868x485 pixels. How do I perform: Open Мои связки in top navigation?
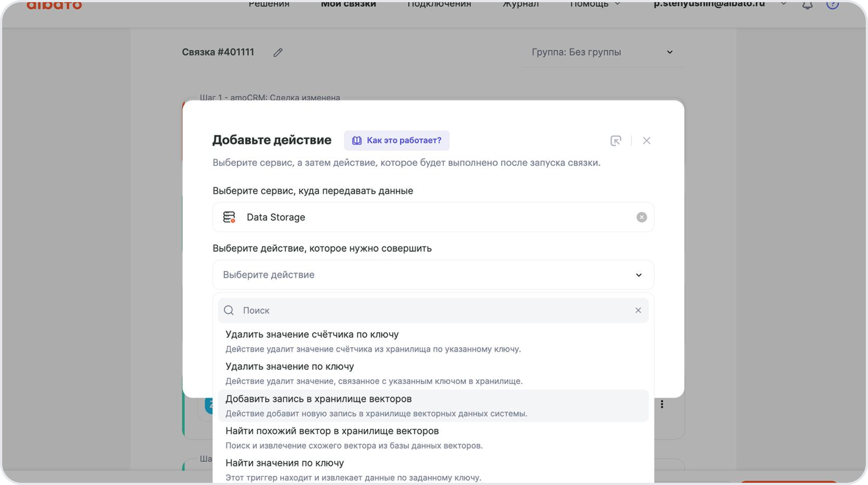(348, 4)
